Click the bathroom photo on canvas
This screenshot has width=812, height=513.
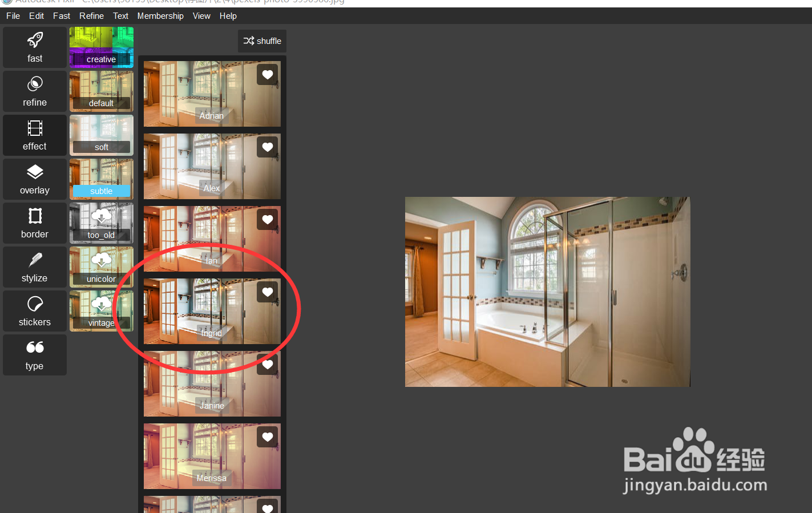click(x=548, y=292)
